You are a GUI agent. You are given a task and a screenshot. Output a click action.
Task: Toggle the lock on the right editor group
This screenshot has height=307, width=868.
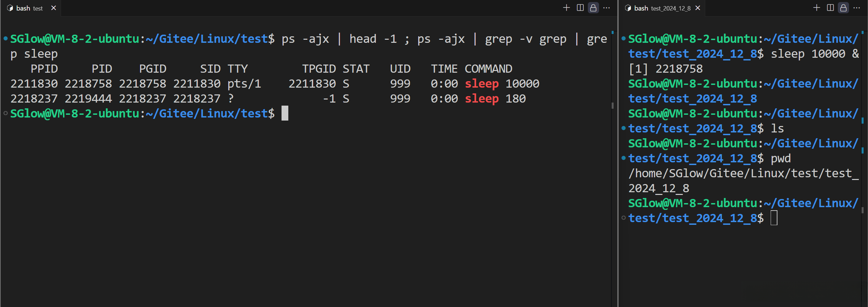click(x=843, y=8)
